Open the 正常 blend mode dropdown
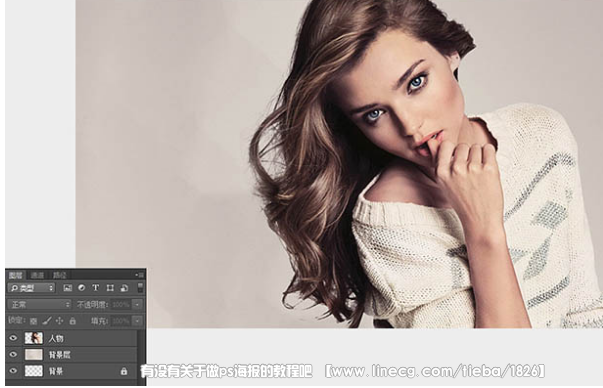The width and height of the screenshot is (603, 388). 39,305
